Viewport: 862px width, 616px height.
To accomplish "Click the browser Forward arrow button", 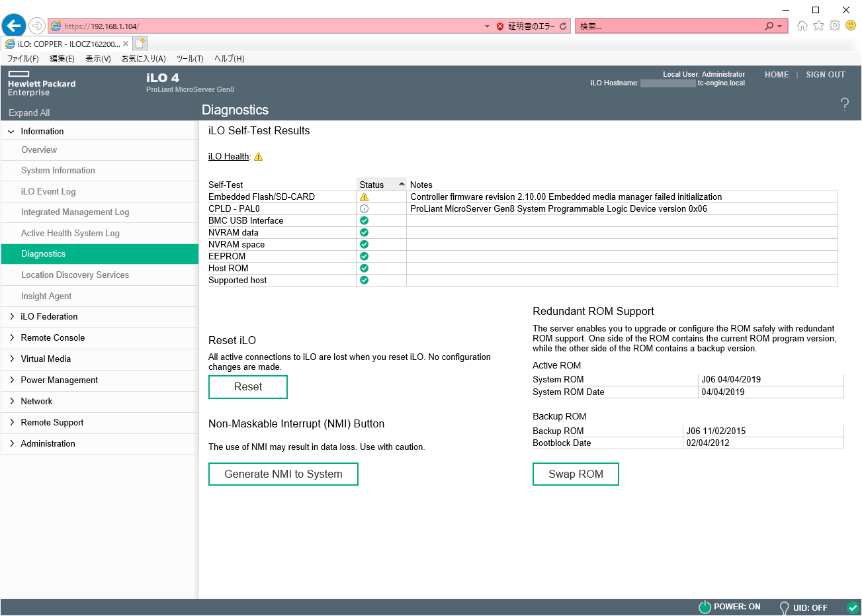I will click(x=37, y=26).
